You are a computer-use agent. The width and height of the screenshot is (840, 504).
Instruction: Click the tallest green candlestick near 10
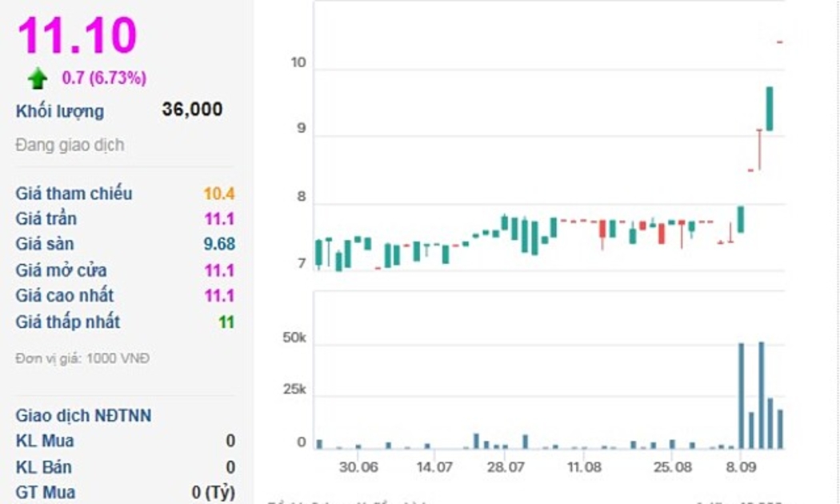[x=769, y=109]
